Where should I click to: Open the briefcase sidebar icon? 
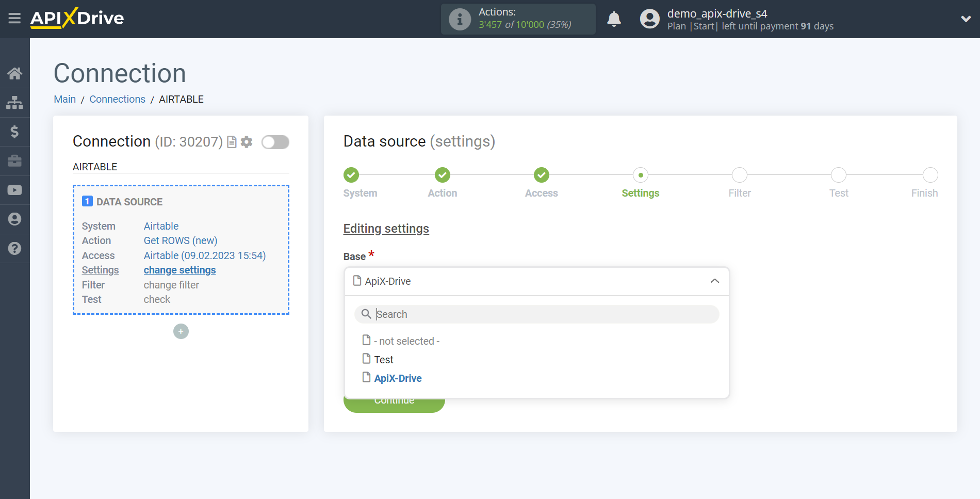(14, 161)
